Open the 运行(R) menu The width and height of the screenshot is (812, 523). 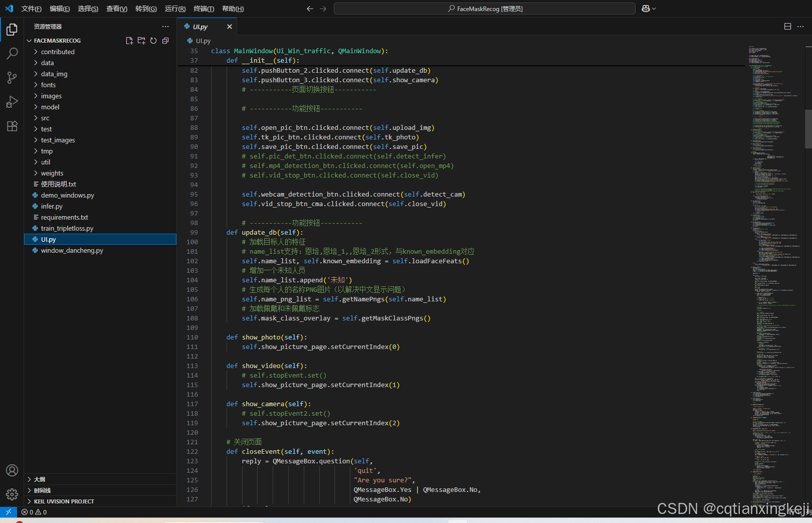coord(175,9)
